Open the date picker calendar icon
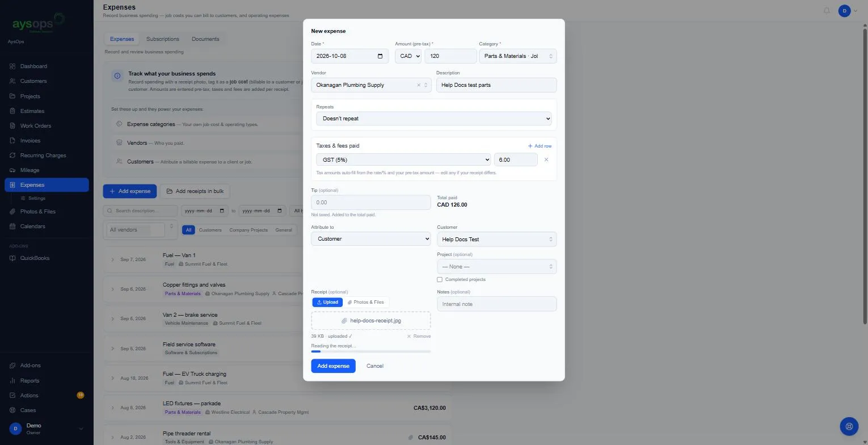This screenshot has width=868, height=445. (x=380, y=56)
